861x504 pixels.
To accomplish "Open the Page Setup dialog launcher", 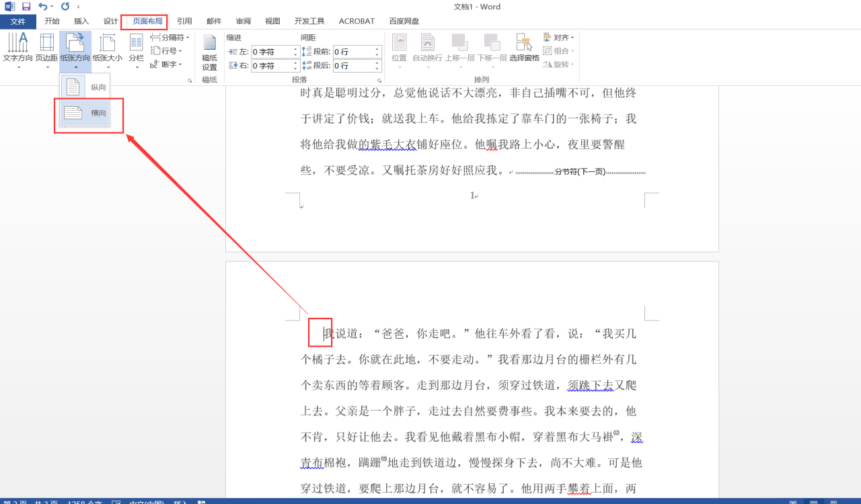I will 190,81.
